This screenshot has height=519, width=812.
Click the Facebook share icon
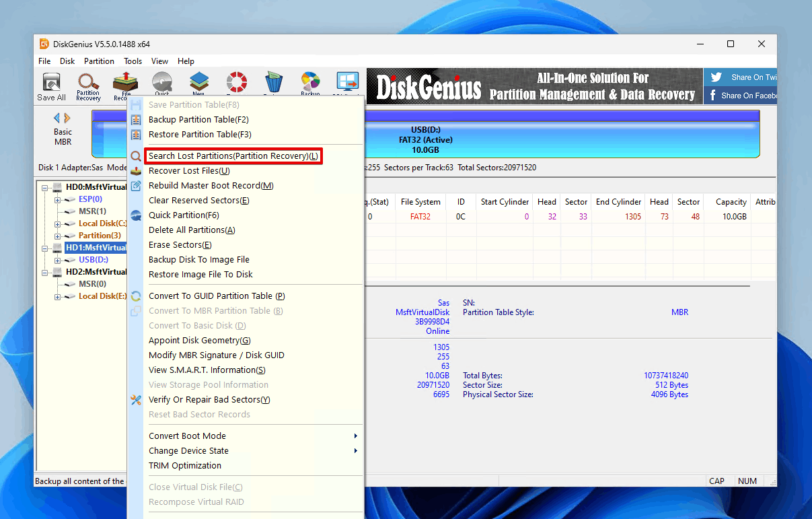point(713,96)
